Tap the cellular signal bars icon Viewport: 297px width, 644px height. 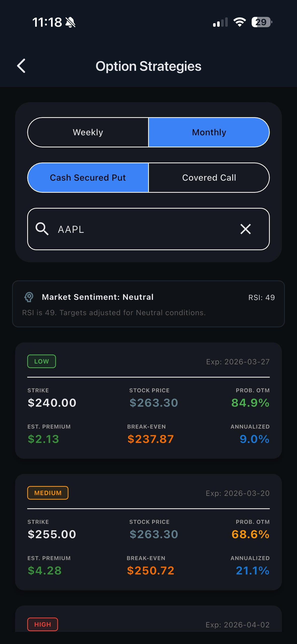pyautogui.click(x=220, y=22)
